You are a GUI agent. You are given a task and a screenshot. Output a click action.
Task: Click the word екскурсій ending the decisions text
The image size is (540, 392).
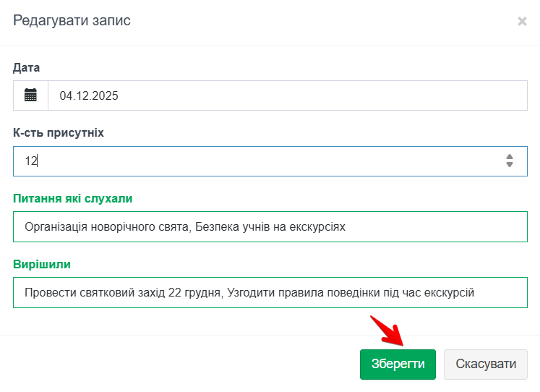(449, 292)
